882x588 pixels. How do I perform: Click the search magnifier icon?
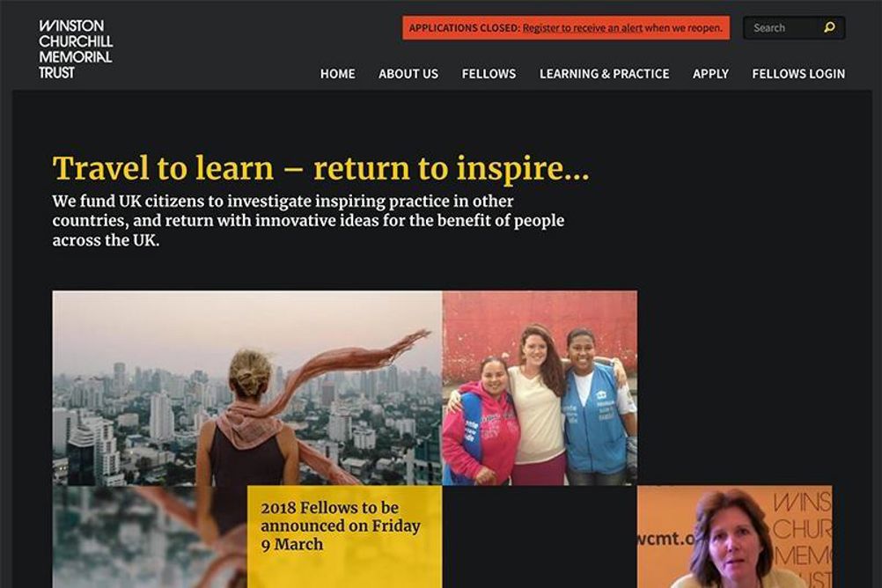click(x=830, y=27)
